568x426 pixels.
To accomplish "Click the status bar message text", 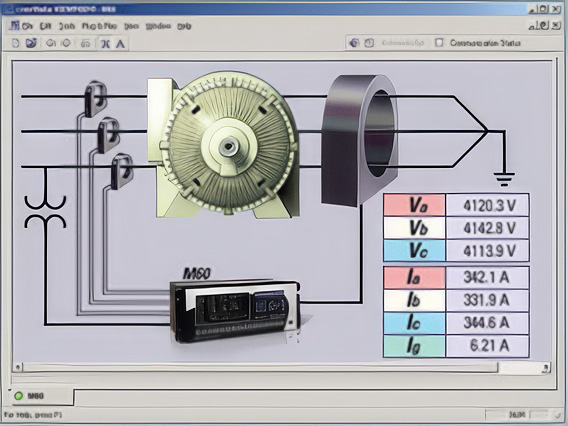I will [x=33, y=415].
